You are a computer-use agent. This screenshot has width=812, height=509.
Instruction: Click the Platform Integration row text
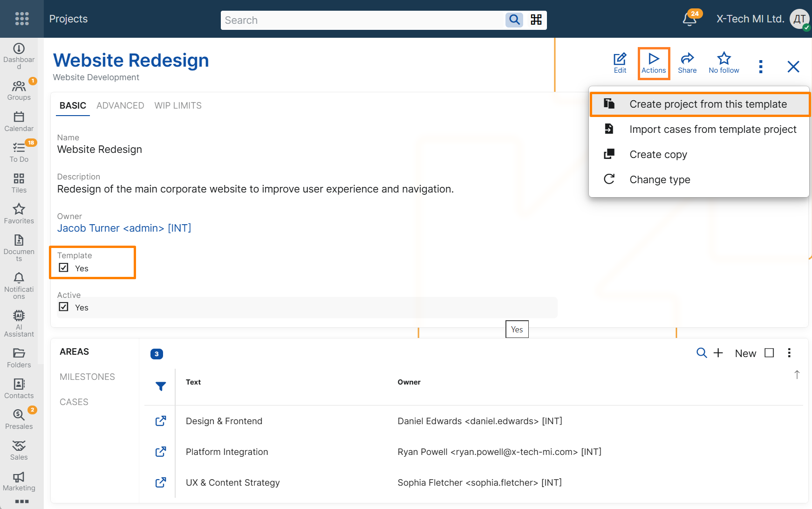(x=227, y=452)
